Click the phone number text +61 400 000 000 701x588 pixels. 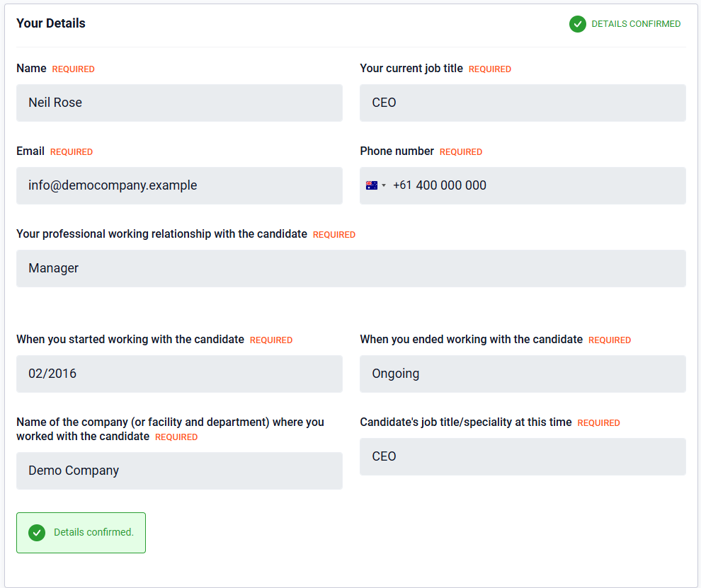440,185
